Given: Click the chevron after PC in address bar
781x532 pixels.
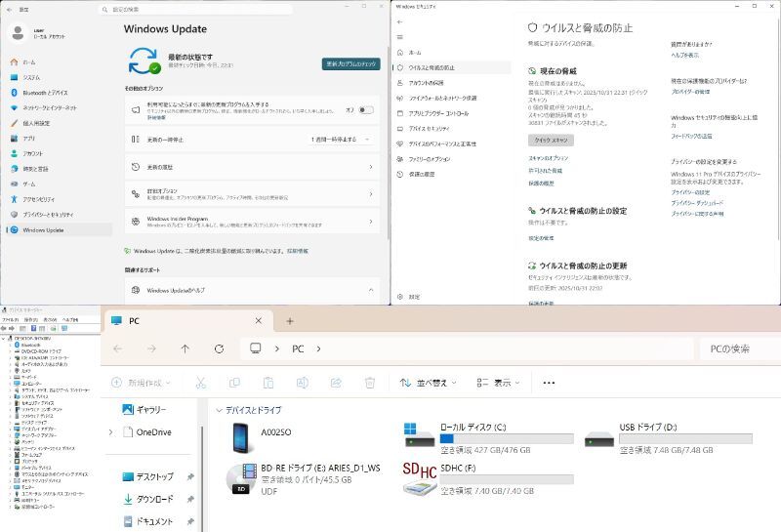Looking at the screenshot, I should tap(318, 348).
